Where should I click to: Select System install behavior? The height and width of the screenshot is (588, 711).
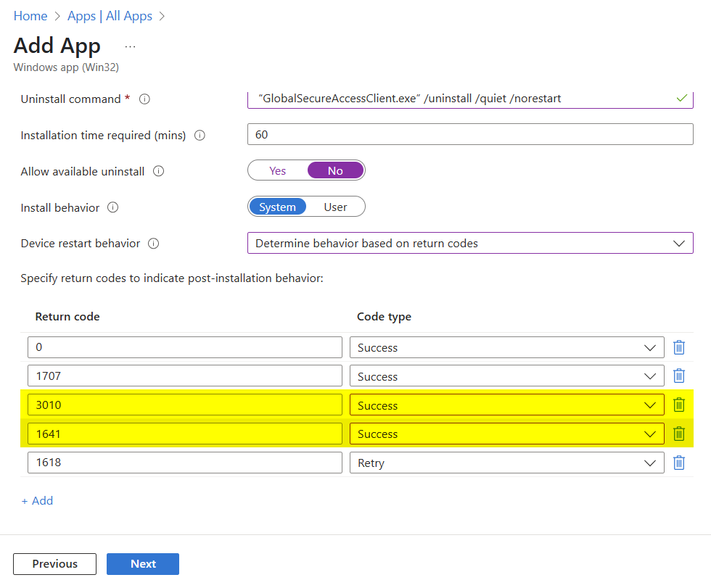(277, 207)
